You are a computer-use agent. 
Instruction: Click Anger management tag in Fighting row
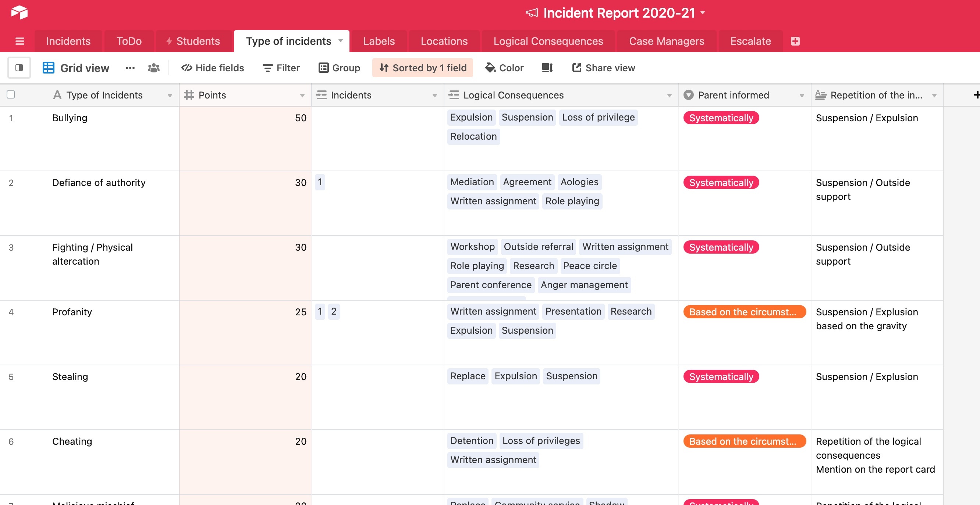(x=584, y=285)
